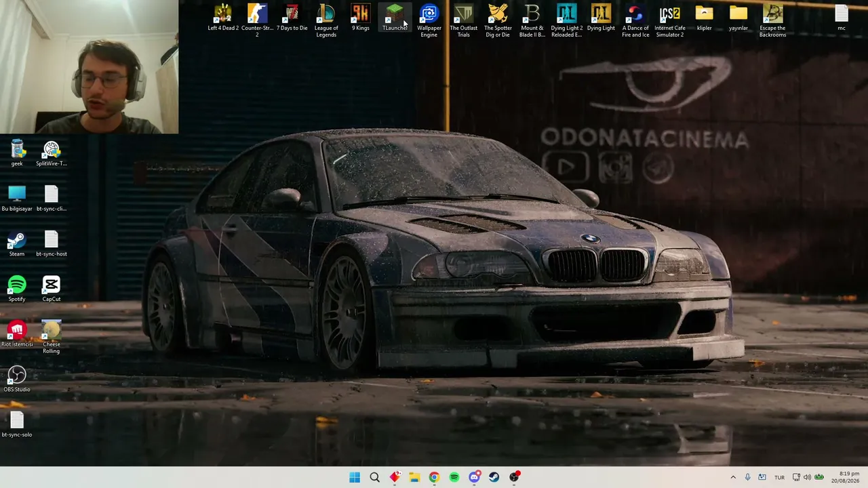Open Spotify from the taskbar
The image size is (868, 488).
coord(454,477)
